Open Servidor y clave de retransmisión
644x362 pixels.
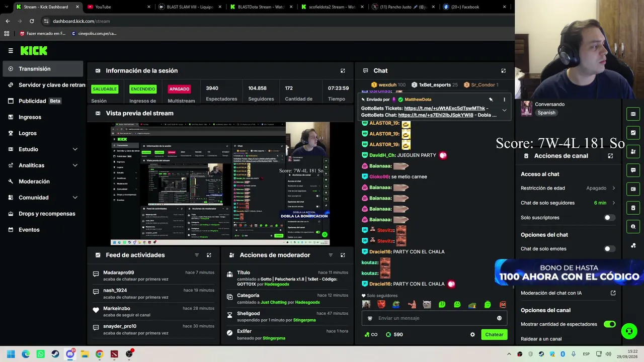click(x=43, y=85)
